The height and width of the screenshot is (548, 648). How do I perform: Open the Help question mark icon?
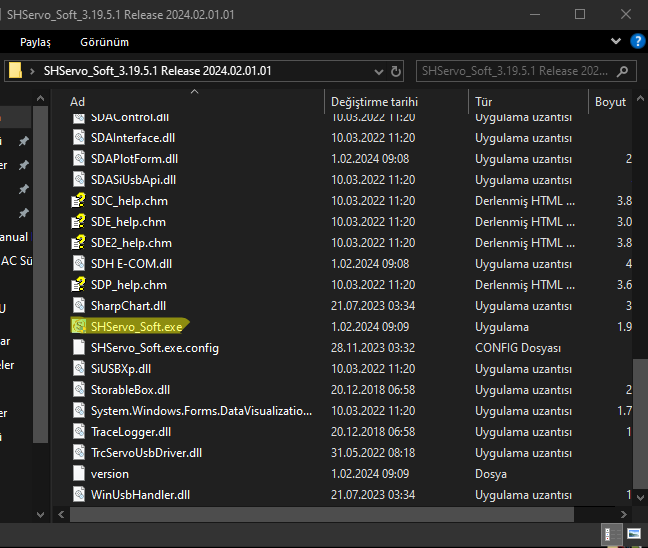pos(637,41)
